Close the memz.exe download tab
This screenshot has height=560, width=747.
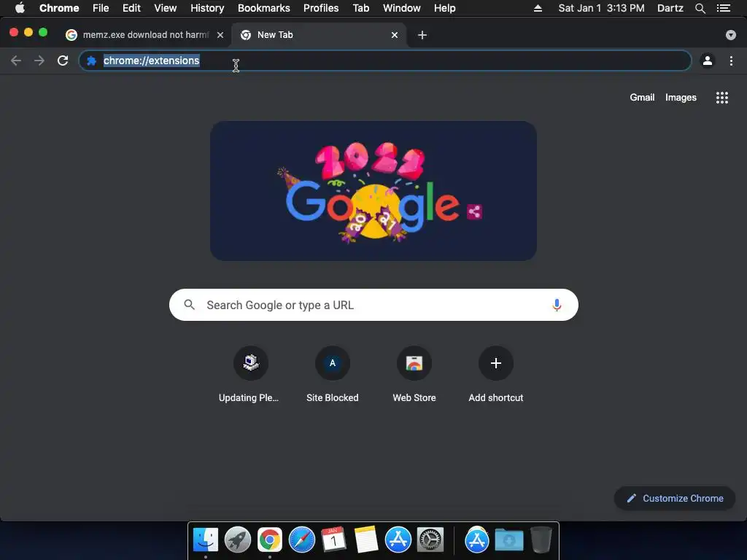(220, 35)
